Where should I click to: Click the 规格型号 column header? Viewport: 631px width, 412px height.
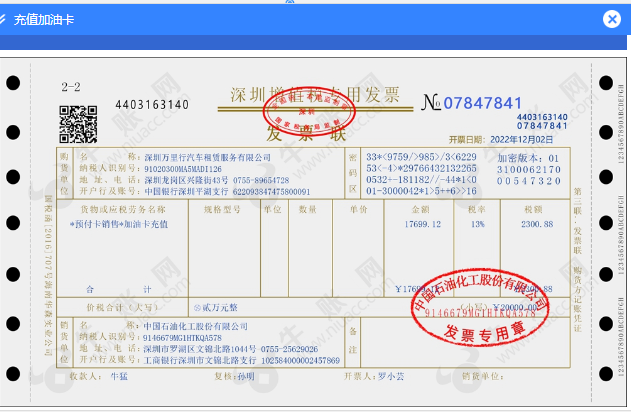tap(222, 209)
